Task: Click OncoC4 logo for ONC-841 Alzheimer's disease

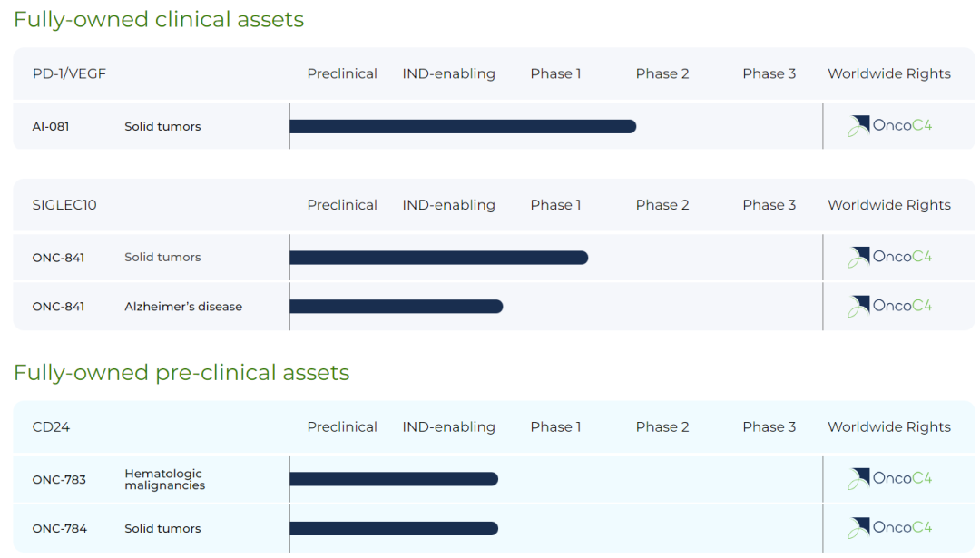Action: [889, 306]
